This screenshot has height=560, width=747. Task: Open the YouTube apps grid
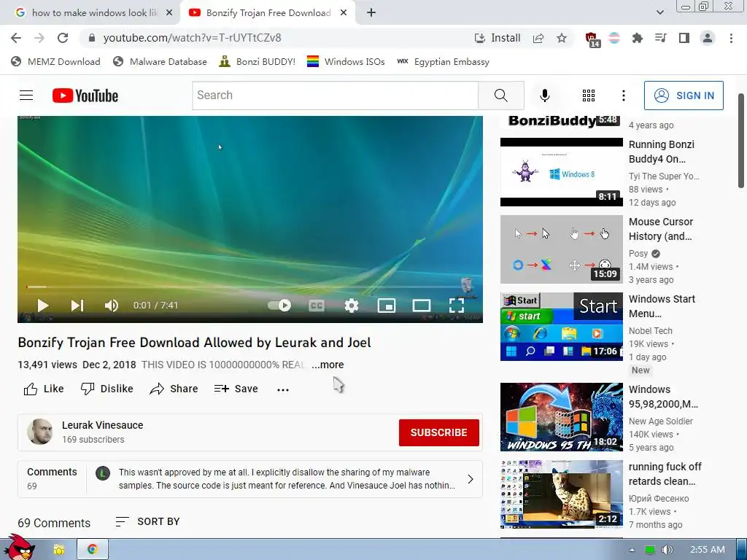[x=589, y=96]
